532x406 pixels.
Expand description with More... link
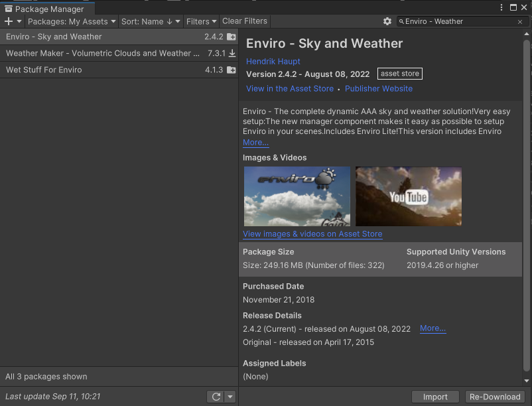[256, 143]
